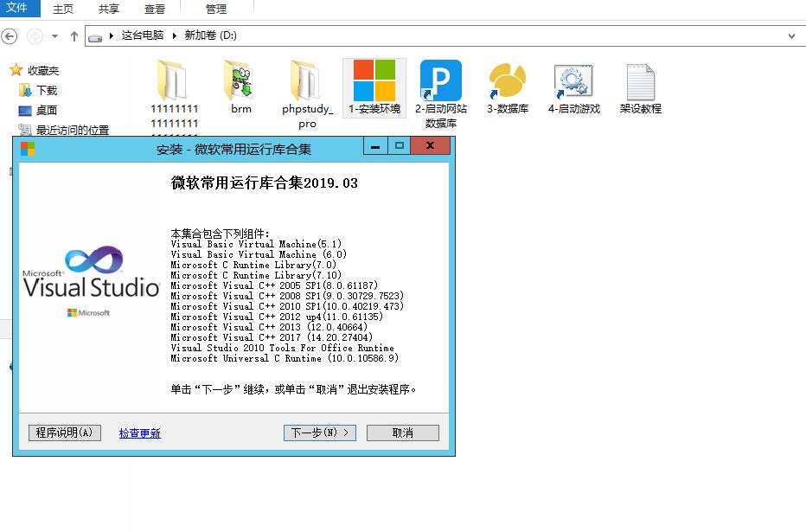Expand the address bar history dropdown
The image size is (806, 532).
[792, 36]
